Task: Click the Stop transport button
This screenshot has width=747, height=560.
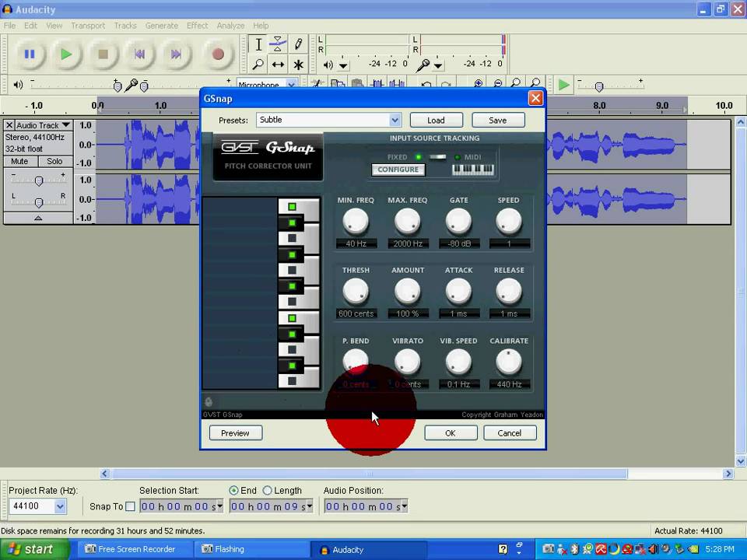Action: [103, 54]
